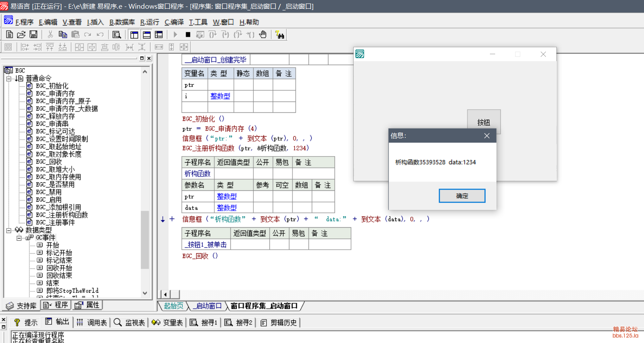
Task: Collapse the 数据类型 tree node
Action: (x=9, y=230)
